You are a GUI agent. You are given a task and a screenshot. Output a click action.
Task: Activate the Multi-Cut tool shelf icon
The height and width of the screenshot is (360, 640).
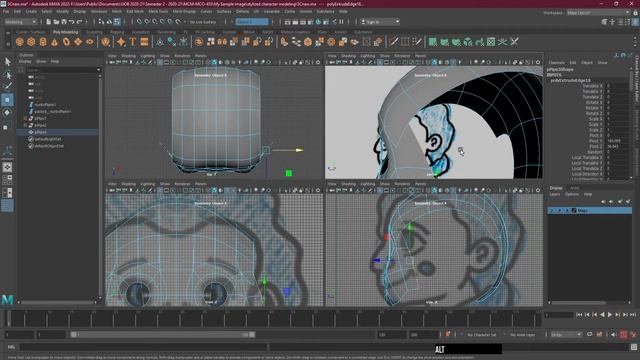(x=393, y=42)
